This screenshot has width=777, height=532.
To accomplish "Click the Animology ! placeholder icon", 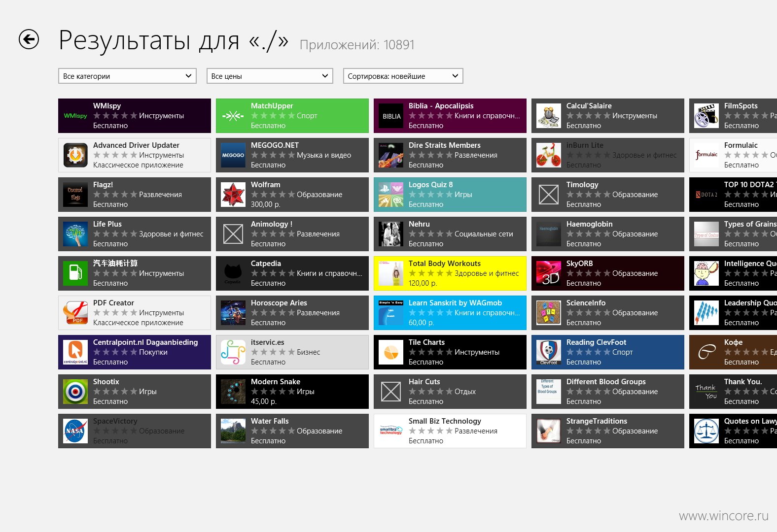I will coord(233,234).
